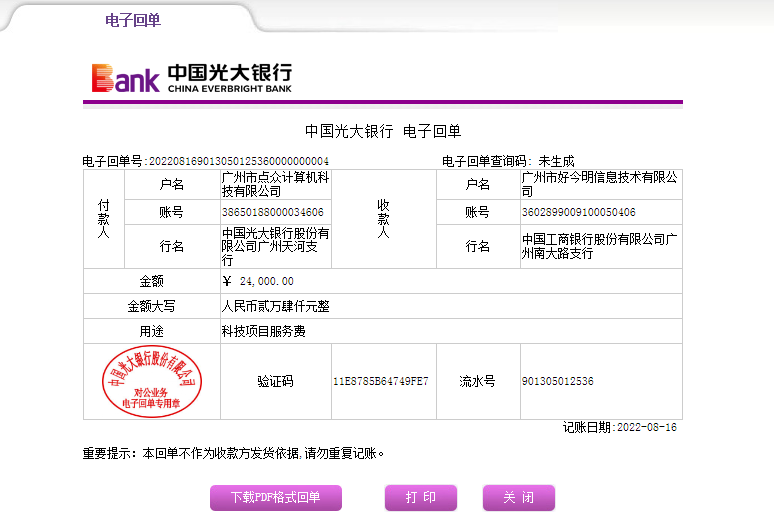The image size is (774, 526).
Task: Click payee bank 中国工商银行股份有限公司广州南大路支行
Action: 599,246
